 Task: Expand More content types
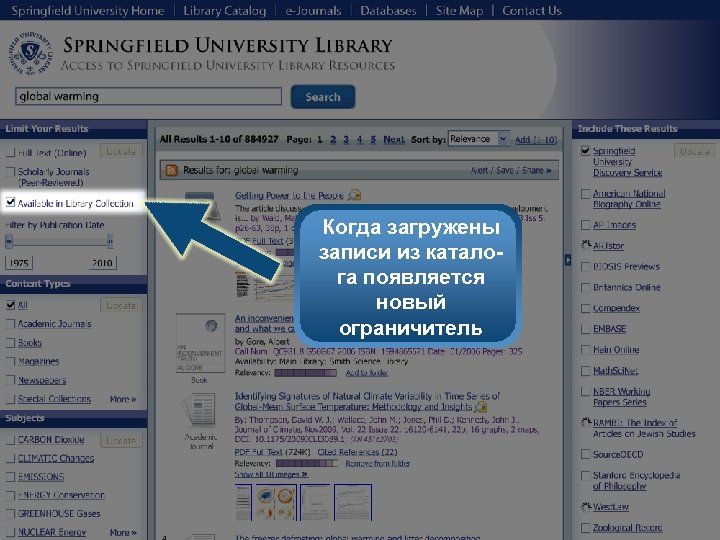click(123, 399)
